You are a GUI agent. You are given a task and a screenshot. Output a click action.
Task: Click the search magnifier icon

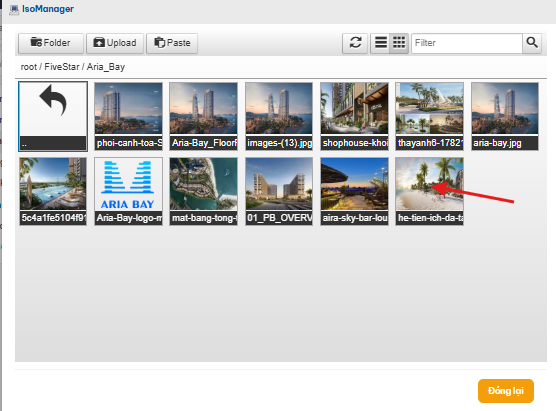pyautogui.click(x=532, y=43)
